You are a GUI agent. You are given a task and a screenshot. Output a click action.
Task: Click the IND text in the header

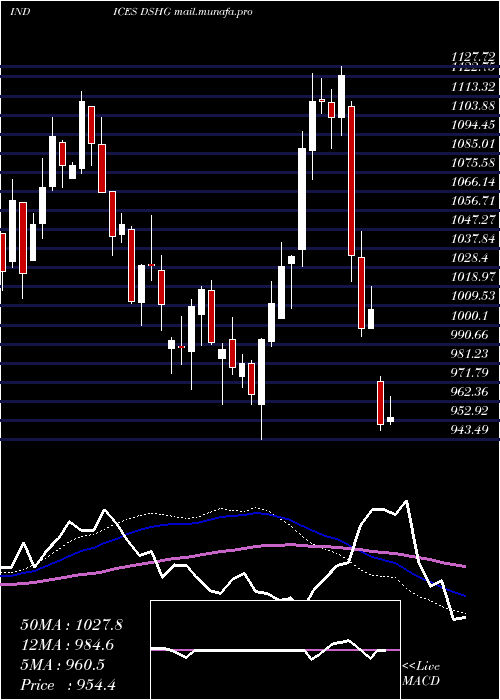(x=20, y=11)
